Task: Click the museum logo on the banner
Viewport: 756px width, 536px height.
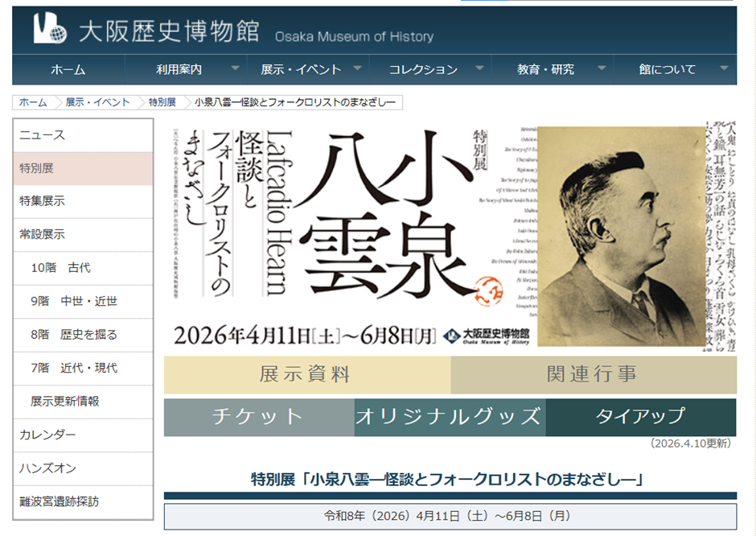Action: [x=487, y=336]
